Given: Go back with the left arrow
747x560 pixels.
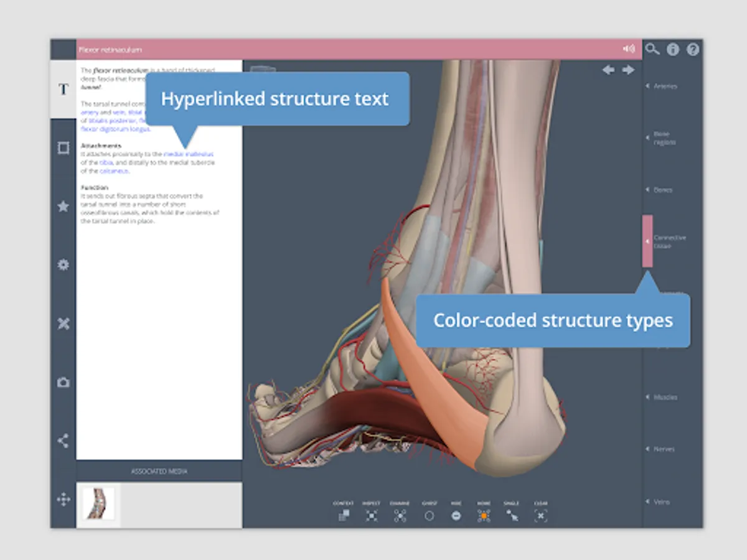Looking at the screenshot, I should [608, 70].
